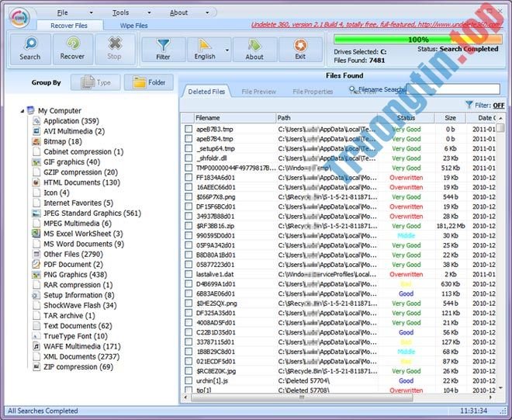Check the box for _setup64.tmp
The width and height of the screenshot is (512, 420).
point(189,148)
